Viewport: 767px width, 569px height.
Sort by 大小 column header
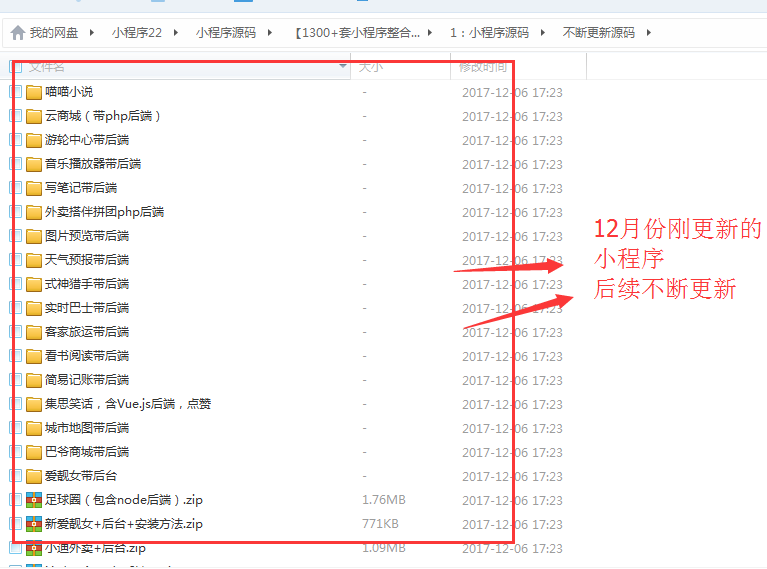click(x=370, y=67)
